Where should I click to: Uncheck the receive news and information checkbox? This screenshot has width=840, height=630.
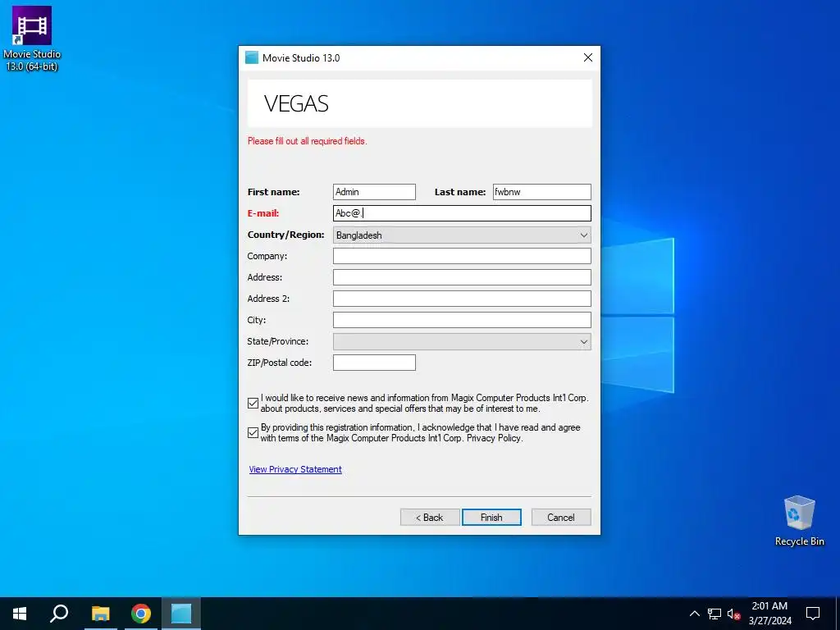253,404
